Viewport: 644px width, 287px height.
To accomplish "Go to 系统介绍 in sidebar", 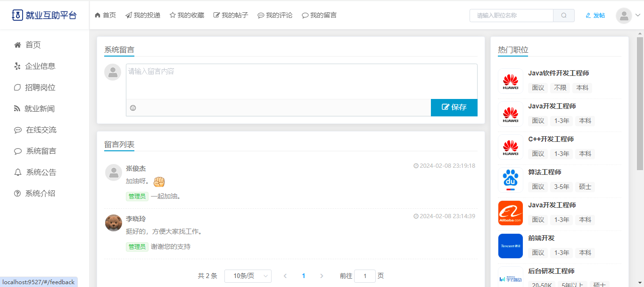I will pyautogui.click(x=40, y=194).
